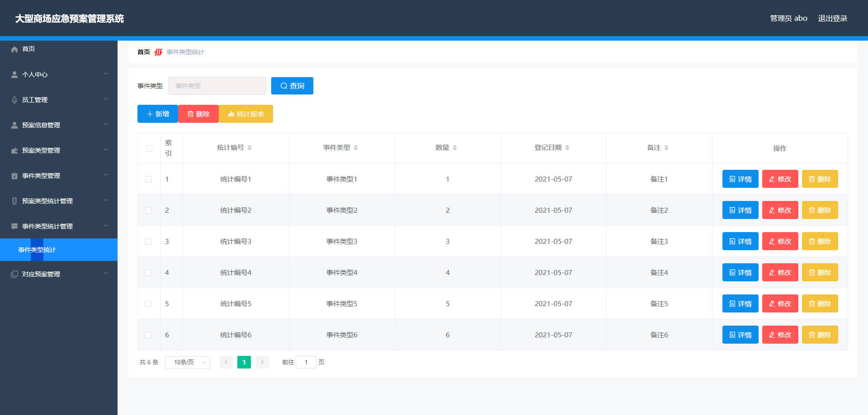Click the microphone icon next to 员工管理
The width and height of the screenshot is (868, 415).
(x=14, y=100)
